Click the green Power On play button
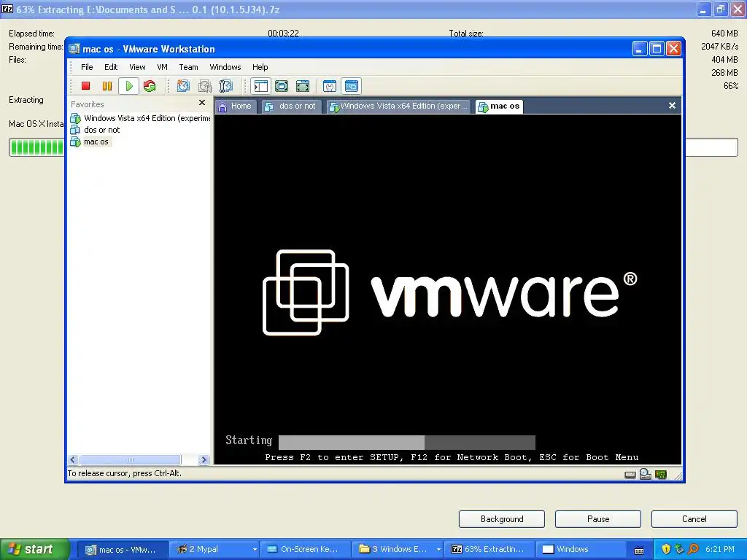Screen dimensions: 747x560 click(x=128, y=86)
